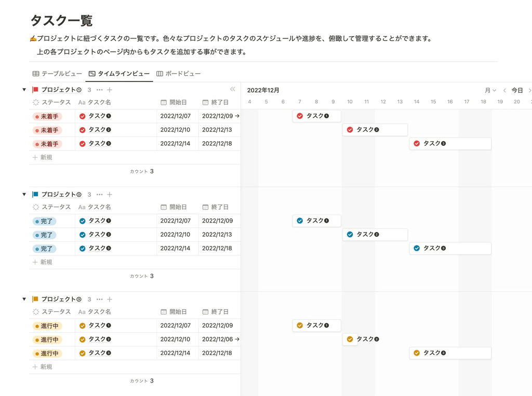Toggle the orange checkmark of タスク❸ in the プロジェクト③ table
Viewport: 532px width, 396px height.
82,353
